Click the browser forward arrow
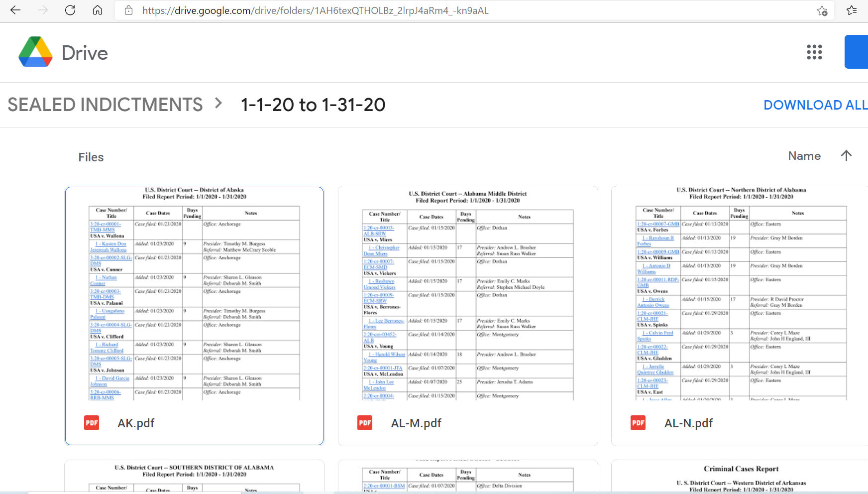The image size is (868, 494). coord(43,10)
